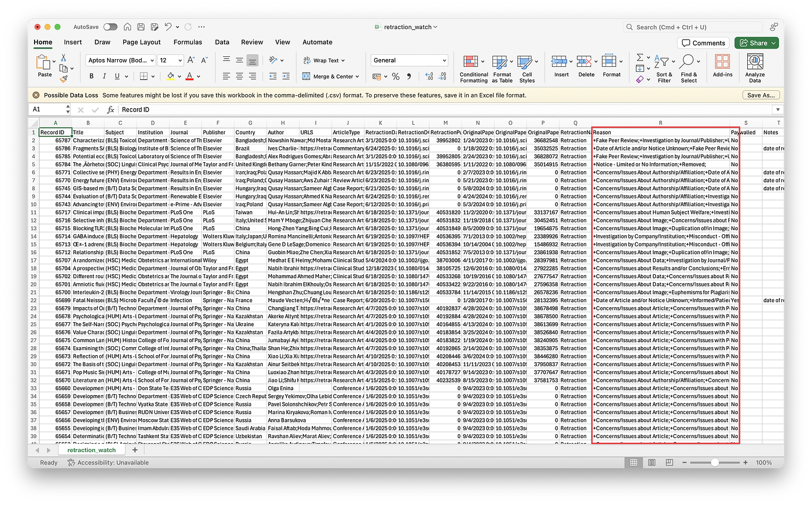The width and height of the screenshot is (812, 505).
Task: Open the Draw ribbon tab
Action: pos(102,42)
